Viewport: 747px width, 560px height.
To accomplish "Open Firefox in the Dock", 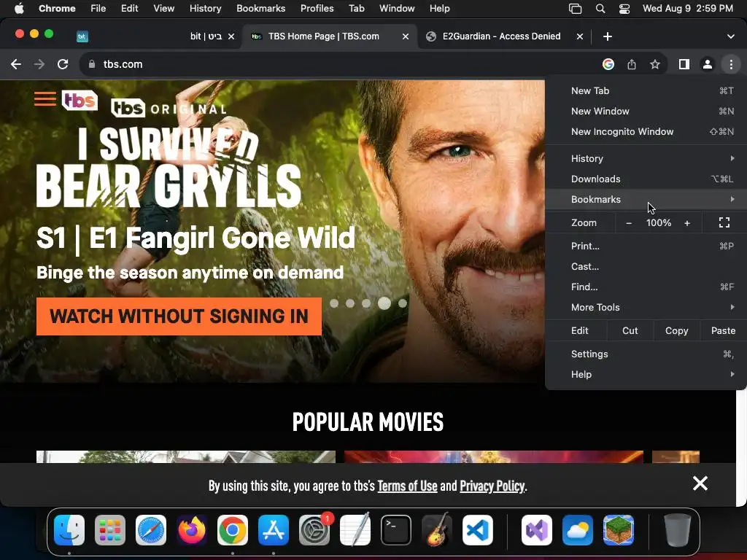I will [x=192, y=530].
